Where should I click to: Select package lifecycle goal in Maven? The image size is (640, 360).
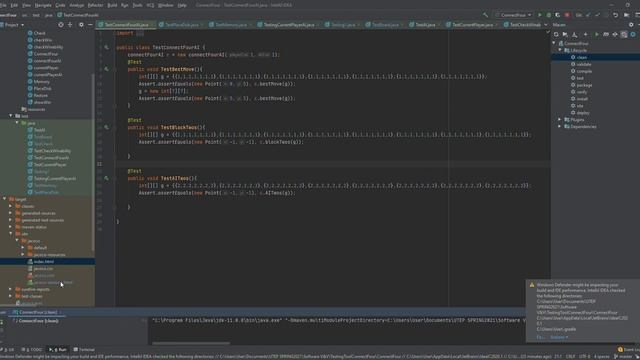tap(584, 85)
